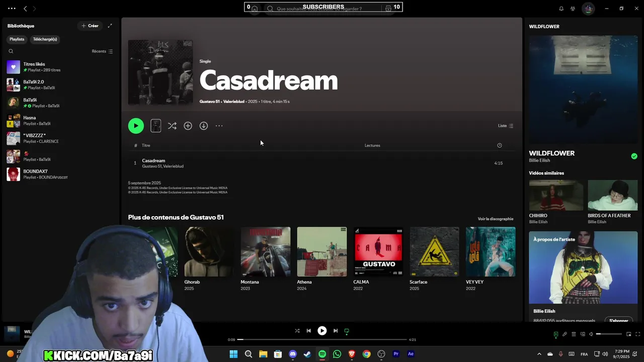Open the Hasna playlist
644x362 pixels.
[59, 121]
